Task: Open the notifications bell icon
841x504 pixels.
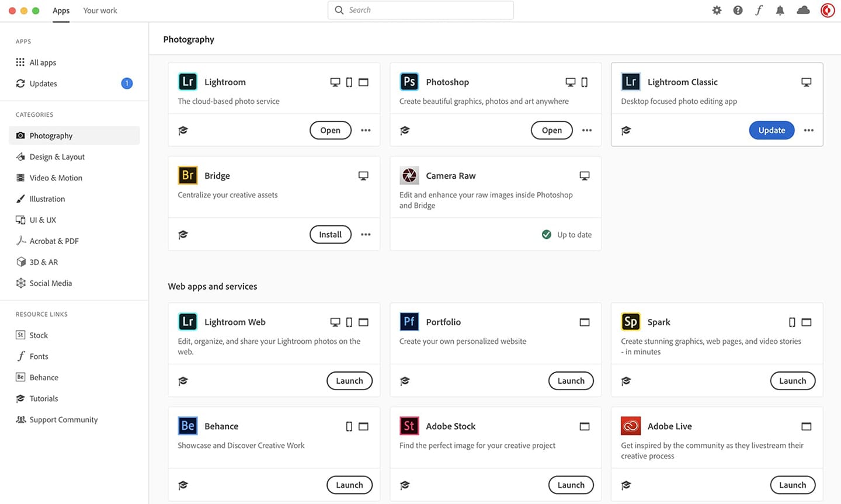Action: pyautogui.click(x=780, y=11)
